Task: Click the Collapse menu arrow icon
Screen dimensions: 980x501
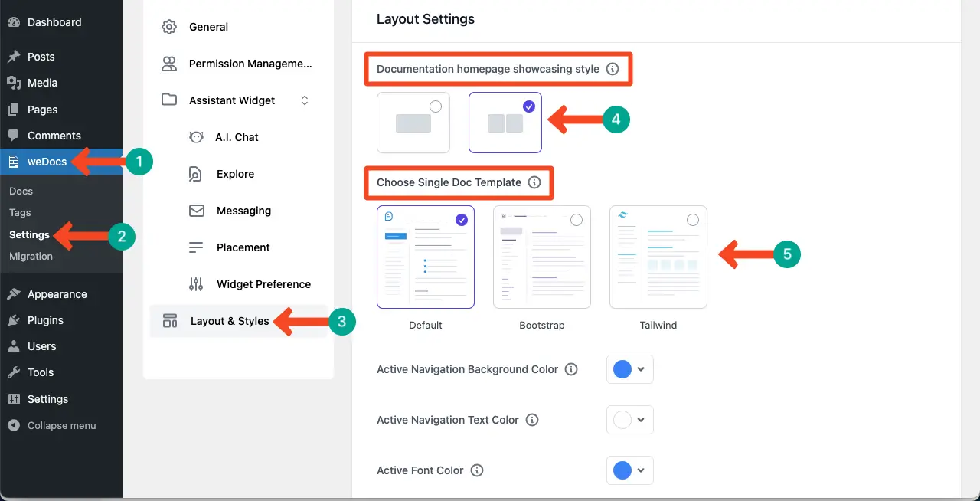Action: click(14, 425)
